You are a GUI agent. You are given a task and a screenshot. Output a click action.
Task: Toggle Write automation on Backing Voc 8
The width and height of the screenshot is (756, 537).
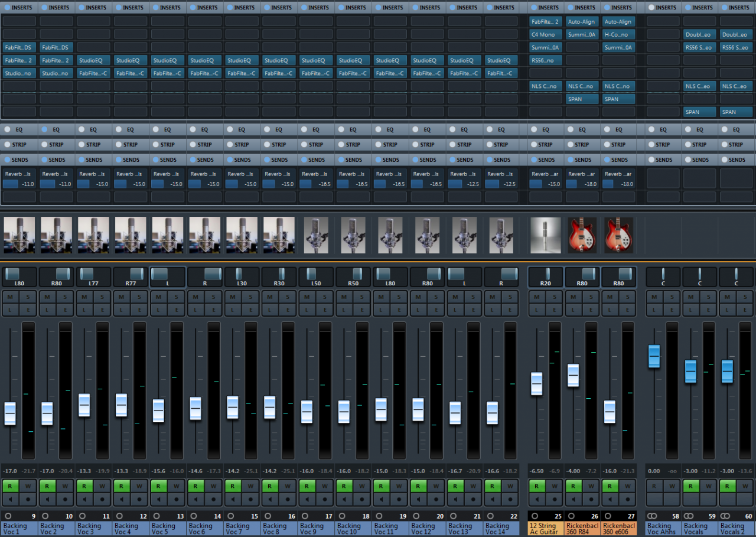pyautogui.click(x=288, y=486)
